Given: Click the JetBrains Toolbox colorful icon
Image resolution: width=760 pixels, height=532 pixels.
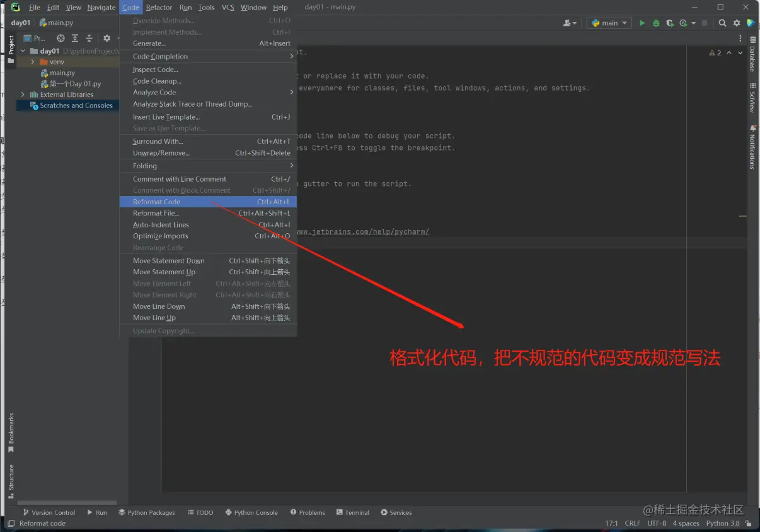Looking at the screenshot, I should pos(751,23).
